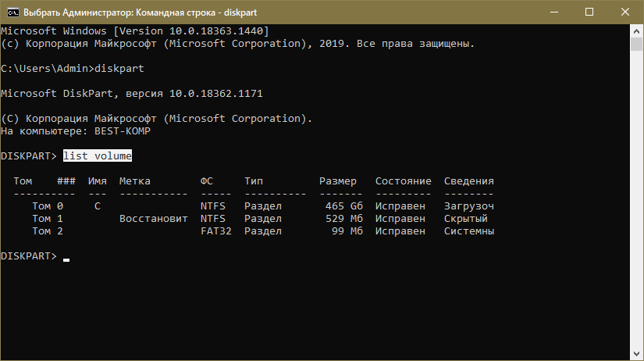This screenshot has width=644, height=361.
Task: Click the scrollbar down arrow
Action: pyautogui.click(x=637, y=354)
